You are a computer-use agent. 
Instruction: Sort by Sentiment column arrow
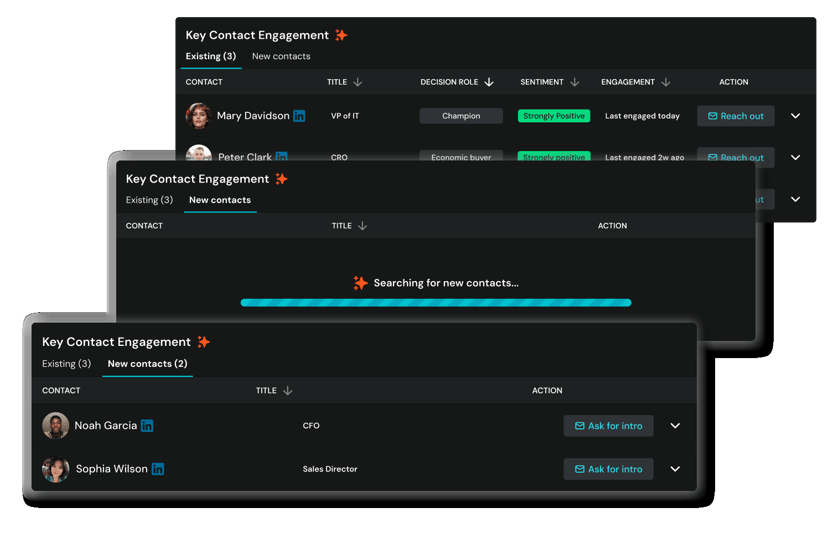(574, 82)
